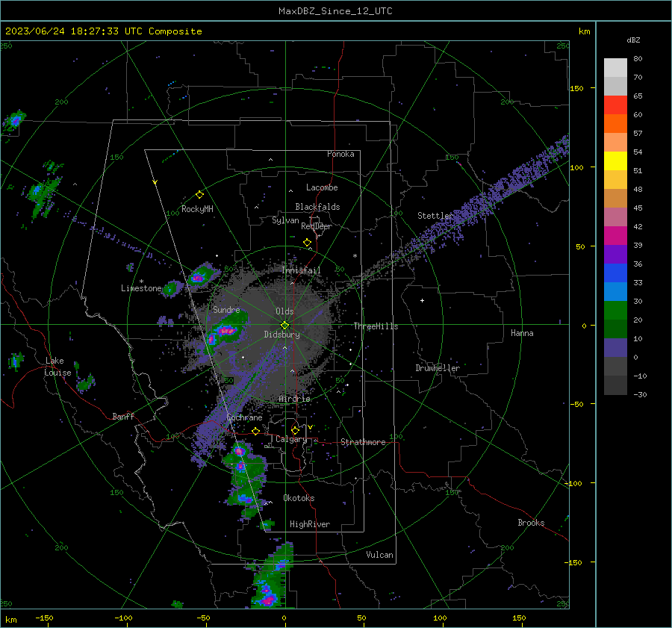The image size is (672, 628).
Task: Select the Airdrie label
Action: (x=294, y=399)
